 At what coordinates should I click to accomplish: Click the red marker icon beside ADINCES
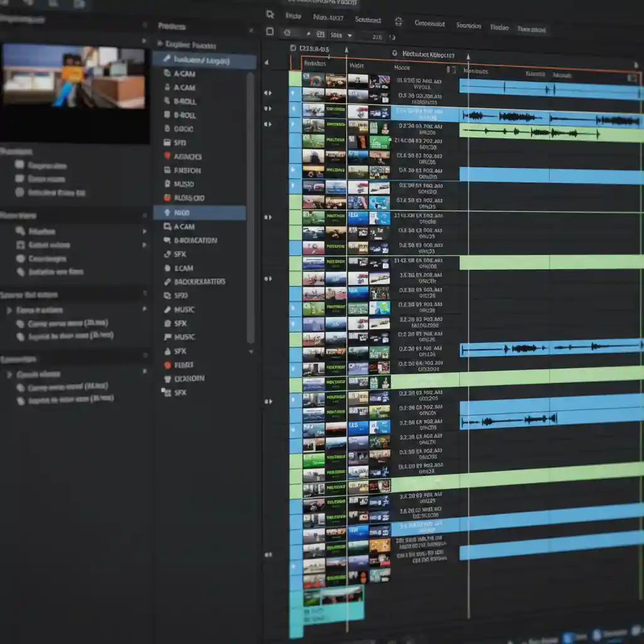[x=167, y=156]
